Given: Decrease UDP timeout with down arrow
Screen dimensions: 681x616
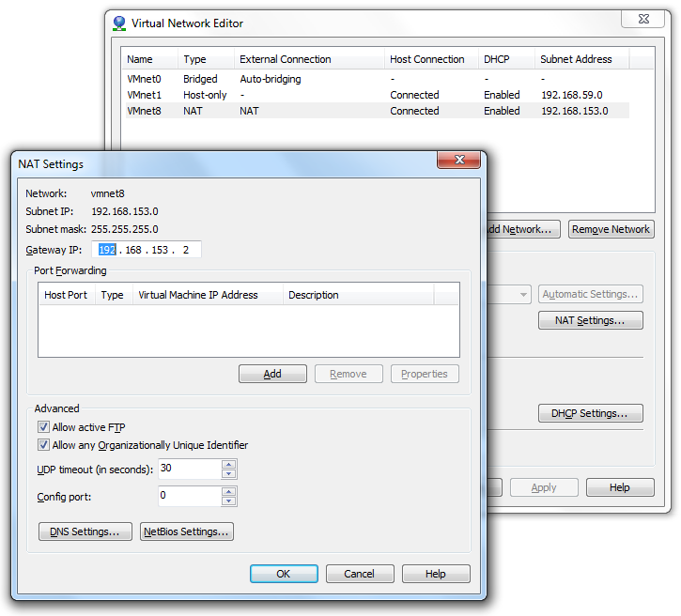Looking at the screenshot, I should click(228, 473).
